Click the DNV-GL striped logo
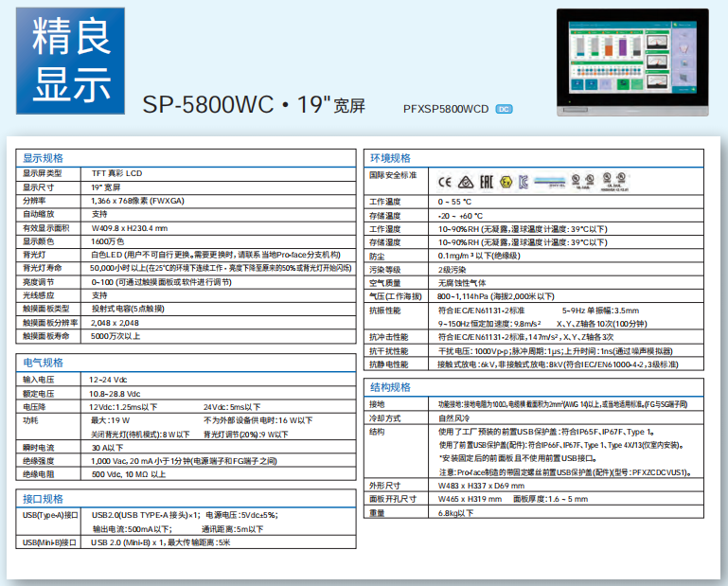Viewport: 728px width, 586px height. 550,182
